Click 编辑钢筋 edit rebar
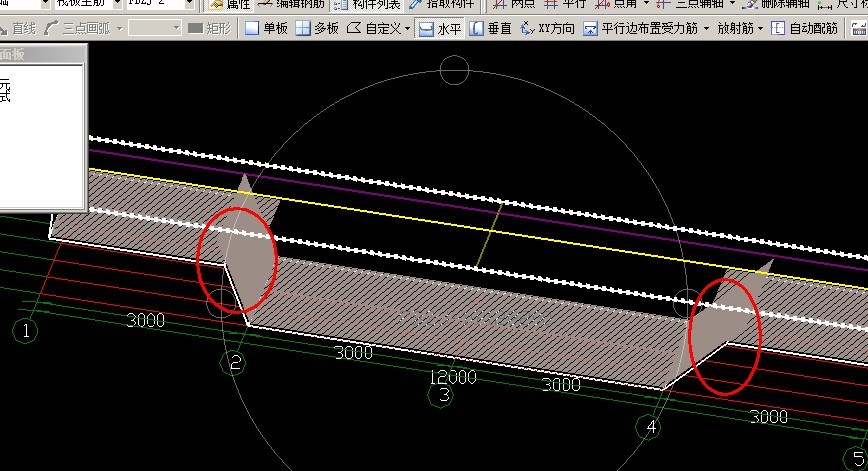Viewport: 868px width, 471px height. pyautogui.click(x=291, y=4)
